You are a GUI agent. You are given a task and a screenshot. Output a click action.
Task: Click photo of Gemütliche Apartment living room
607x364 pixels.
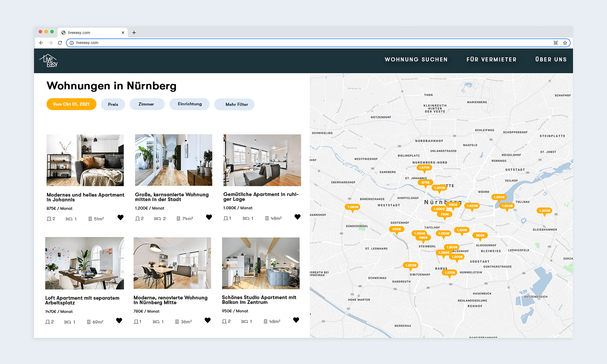pyautogui.click(x=262, y=160)
